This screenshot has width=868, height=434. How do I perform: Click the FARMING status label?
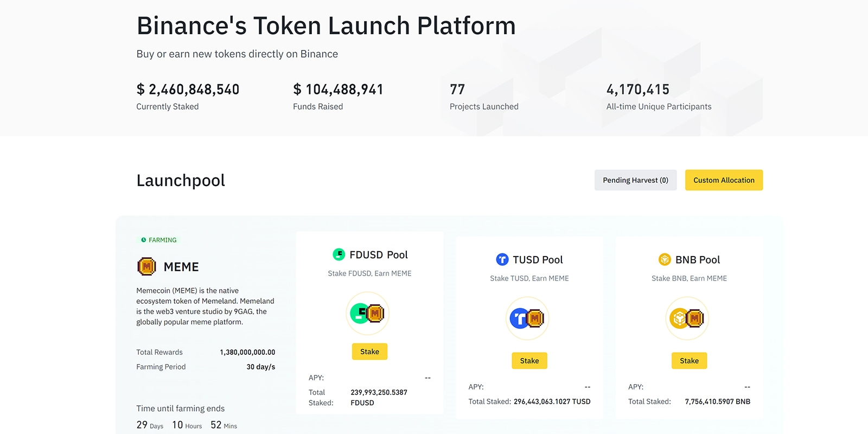point(163,240)
